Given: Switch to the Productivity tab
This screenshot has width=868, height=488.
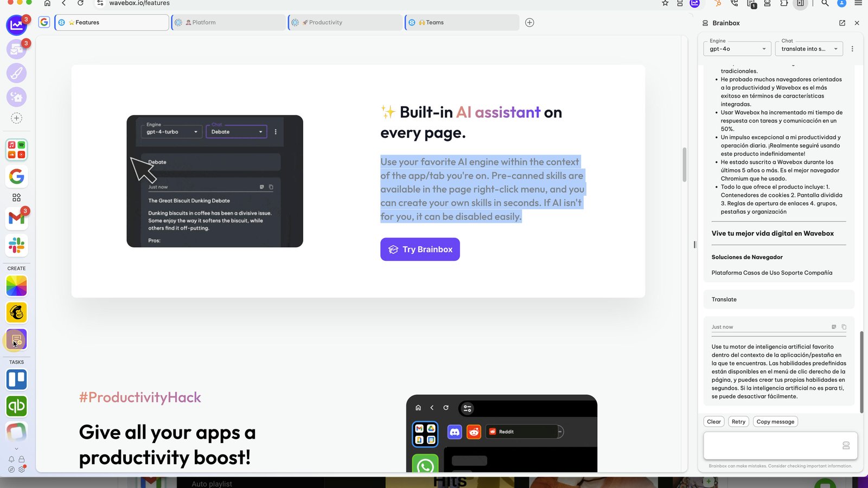Looking at the screenshot, I should [x=345, y=22].
